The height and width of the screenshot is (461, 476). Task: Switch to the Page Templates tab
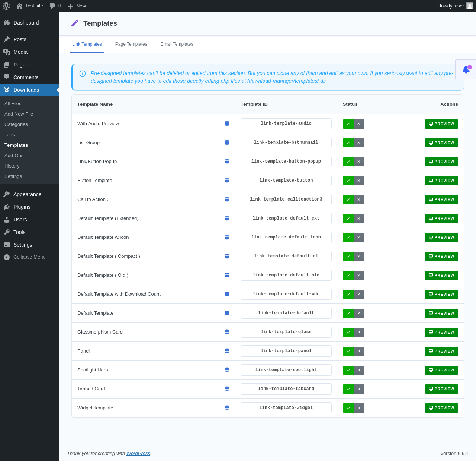[x=131, y=44]
